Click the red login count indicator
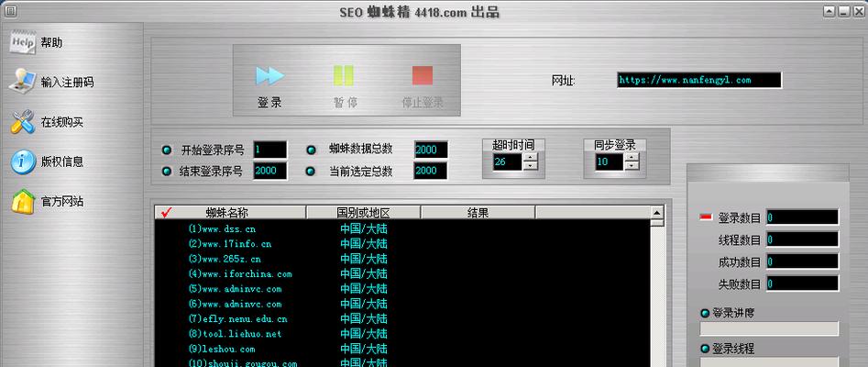 click(706, 217)
